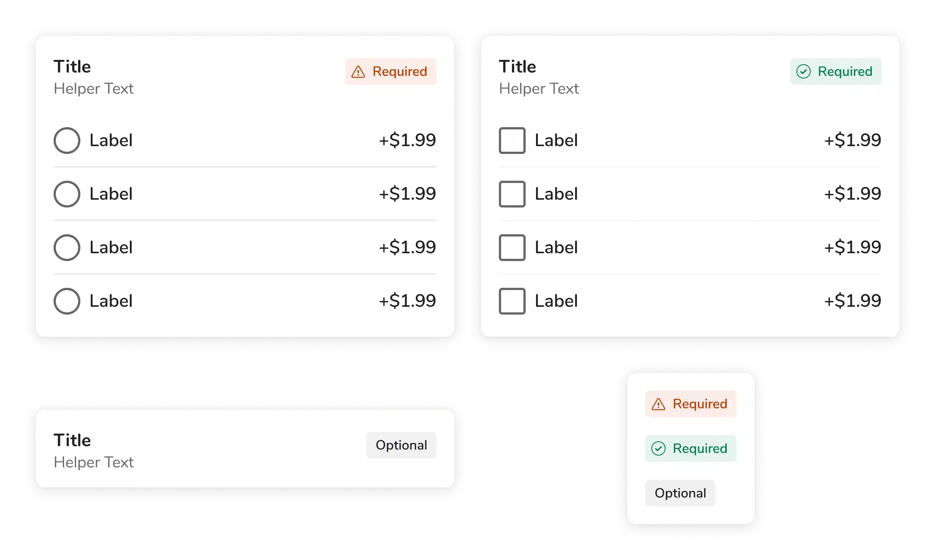The height and width of the screenshot is (560, 933).
Task: Click the +$1.99 price of the first radio option
Action: click(x=407, y=141)
